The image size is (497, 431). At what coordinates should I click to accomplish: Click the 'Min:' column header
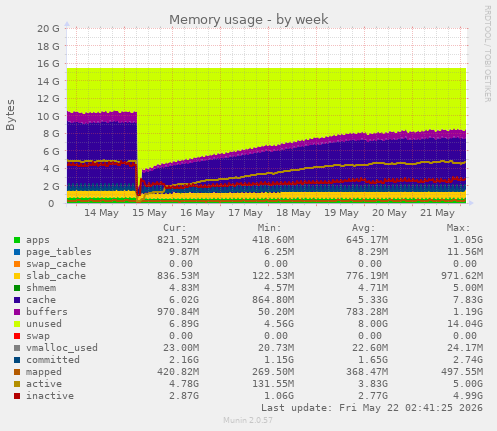[x=269, y=228]
